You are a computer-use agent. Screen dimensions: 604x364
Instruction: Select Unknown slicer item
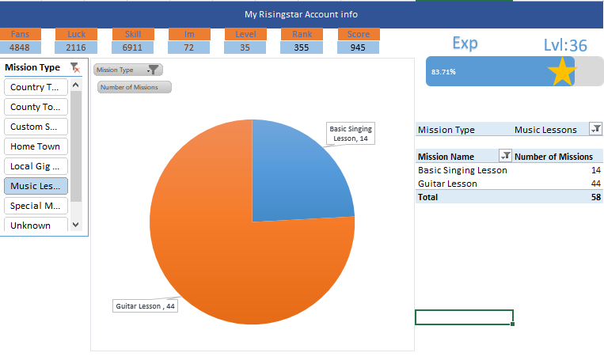36,225
